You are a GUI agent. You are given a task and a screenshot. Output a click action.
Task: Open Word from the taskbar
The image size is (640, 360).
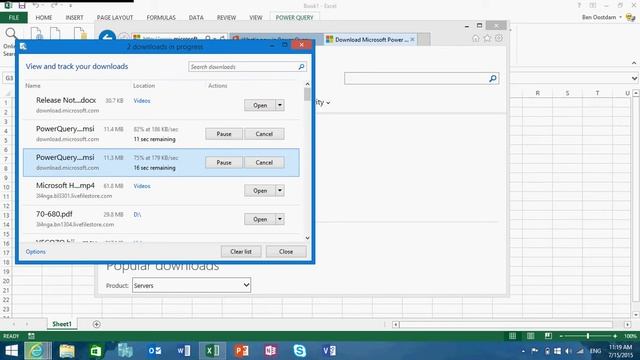coord(184,351)
